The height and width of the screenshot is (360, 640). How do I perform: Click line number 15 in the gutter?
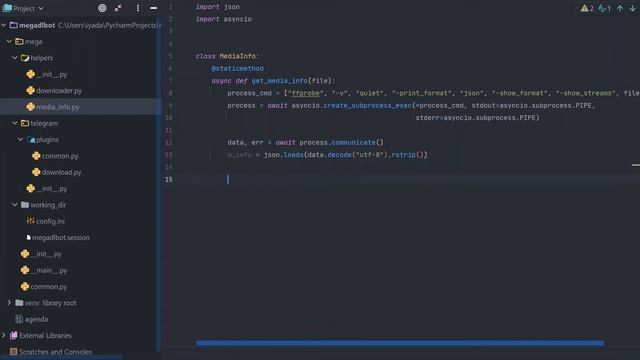point(169,179)
